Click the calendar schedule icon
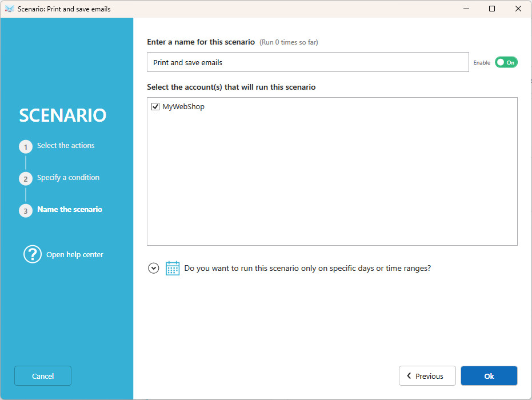The width and height of the screenshot is (532, 400). click(173, 268)
